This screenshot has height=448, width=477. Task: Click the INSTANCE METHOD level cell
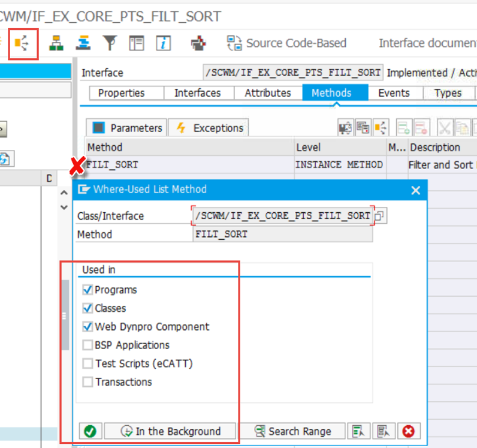(340, 165)
